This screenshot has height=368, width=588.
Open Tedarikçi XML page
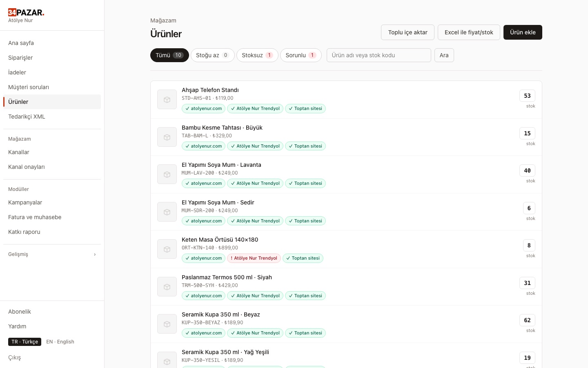coord(52,117)
